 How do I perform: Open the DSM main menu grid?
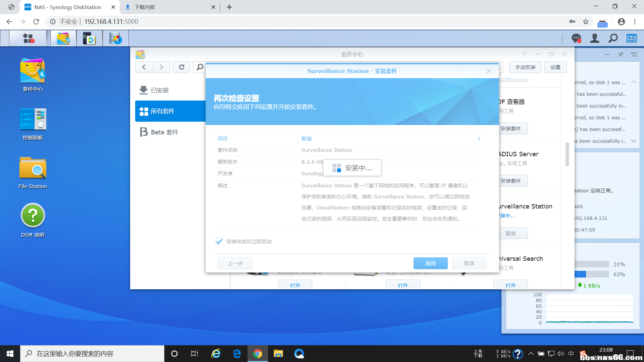tap(29, 38)
